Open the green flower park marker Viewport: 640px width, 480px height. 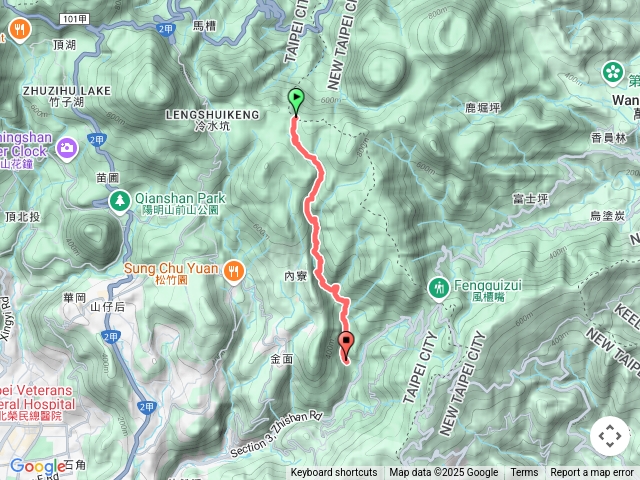[x=613, y=73]
